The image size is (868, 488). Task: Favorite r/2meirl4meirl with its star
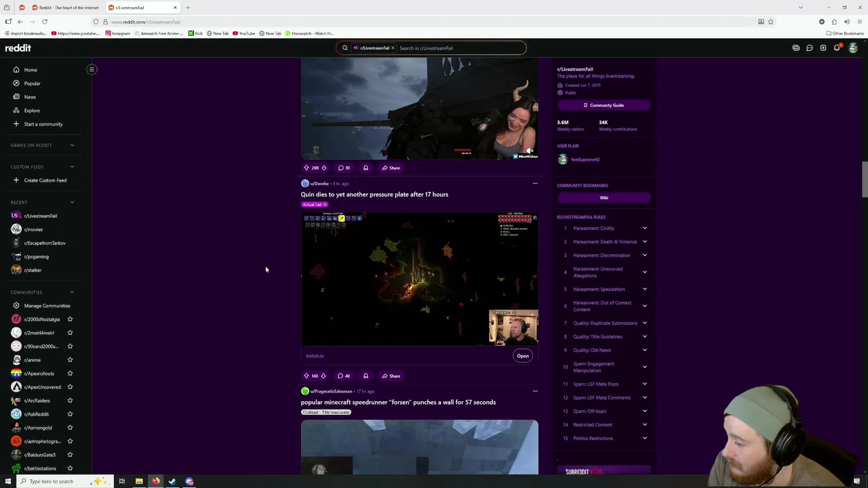pyautogui.click(x=70, y=333)
